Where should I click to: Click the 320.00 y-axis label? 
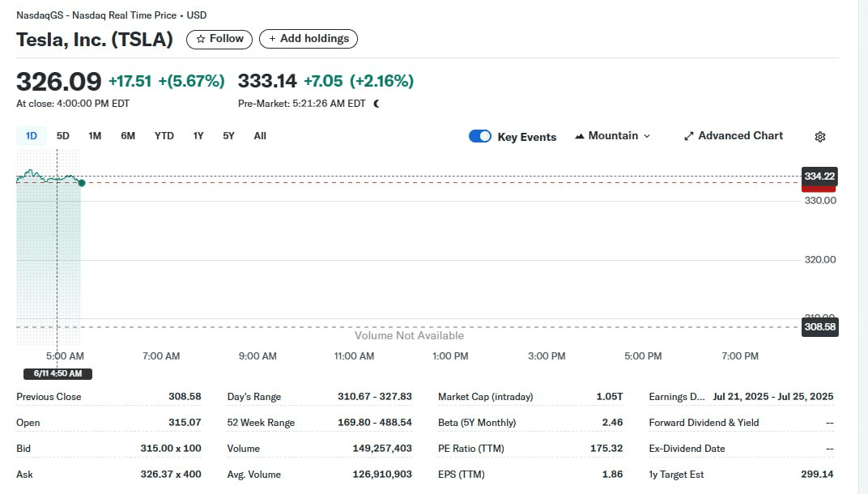tap(820, 260)
